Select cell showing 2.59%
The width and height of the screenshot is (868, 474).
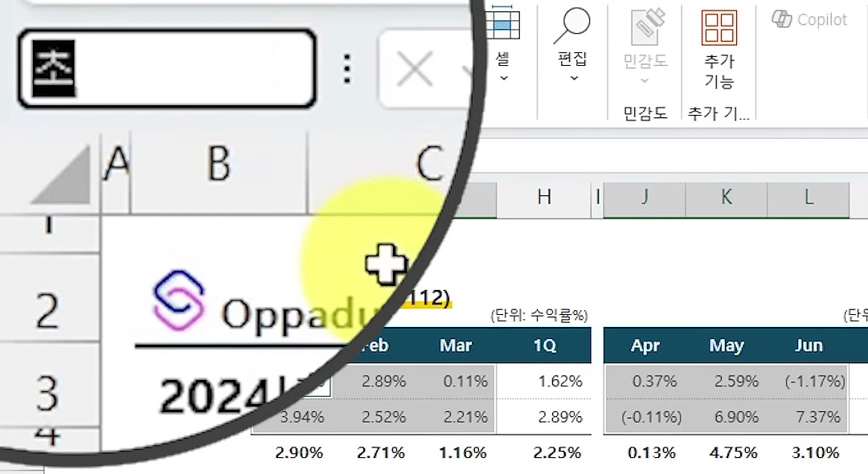(x=727, y=381)
